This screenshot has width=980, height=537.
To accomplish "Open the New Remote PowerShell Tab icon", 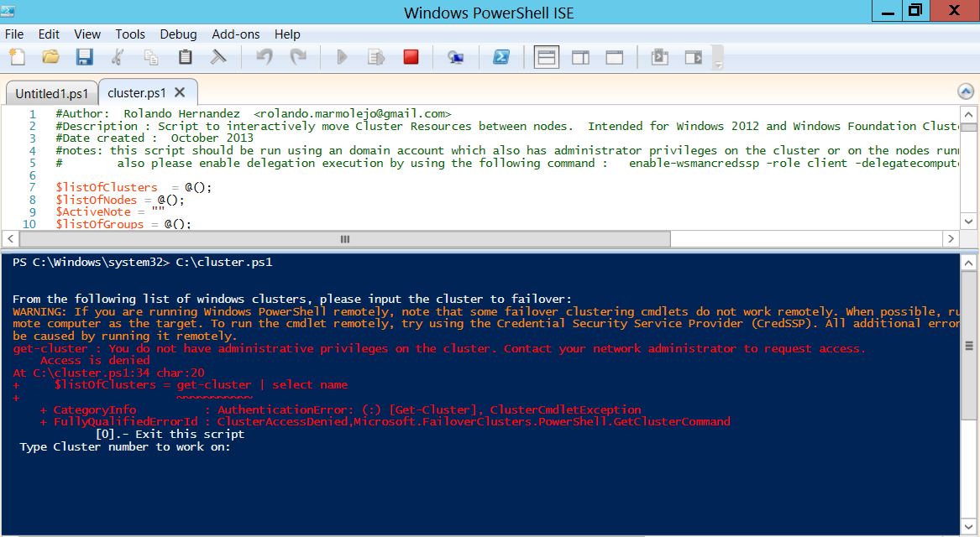I will click(x=456, y=57).
